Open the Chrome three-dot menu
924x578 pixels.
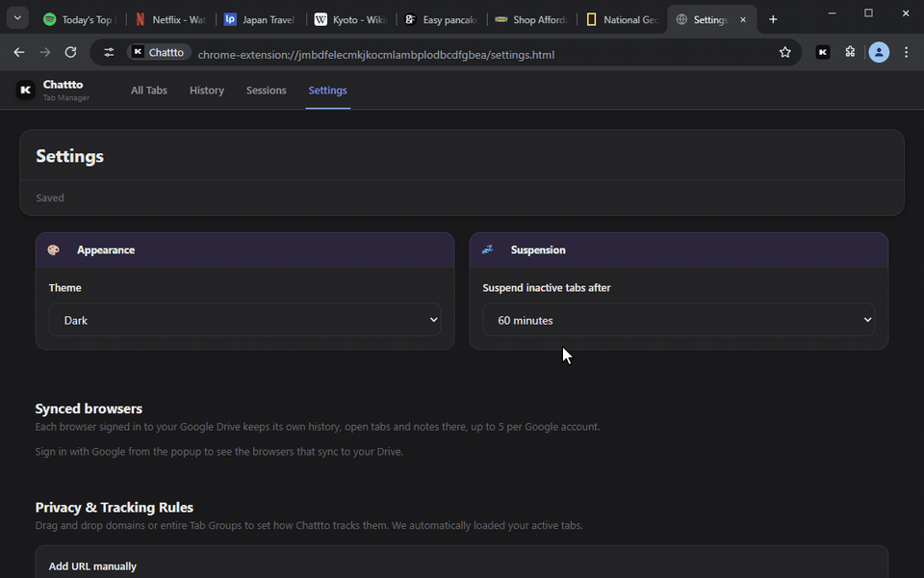[x=907, y=52]
